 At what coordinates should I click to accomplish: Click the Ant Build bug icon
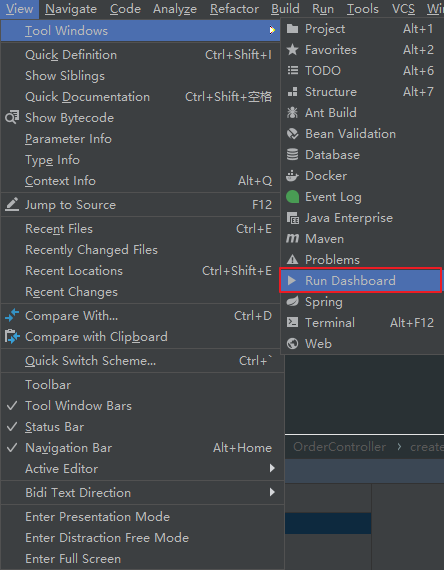292,113
